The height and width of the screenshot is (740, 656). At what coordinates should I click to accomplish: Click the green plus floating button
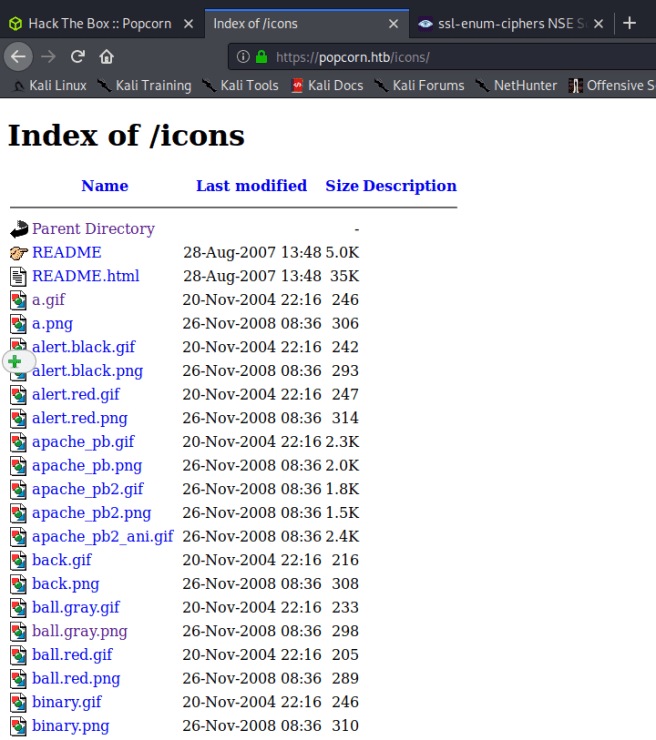15,362
